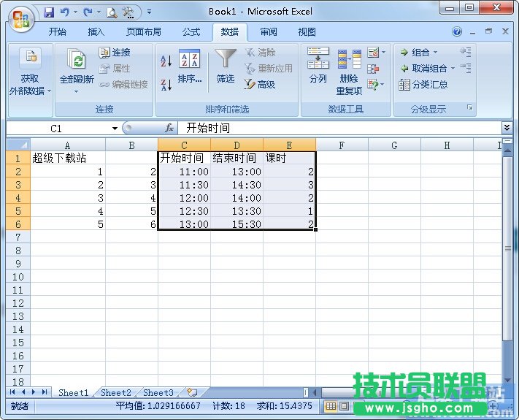
Task: Switch to the 页面布局 tab
Action: pyautogui.click(x=144, y=32)
